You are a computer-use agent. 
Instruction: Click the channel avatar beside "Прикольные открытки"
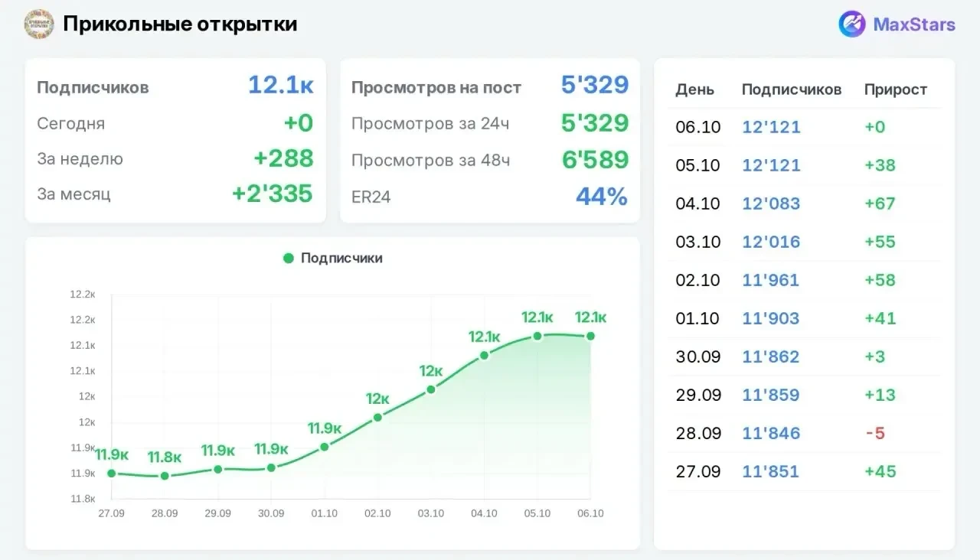pyautogui.click(x=39, y=24)
